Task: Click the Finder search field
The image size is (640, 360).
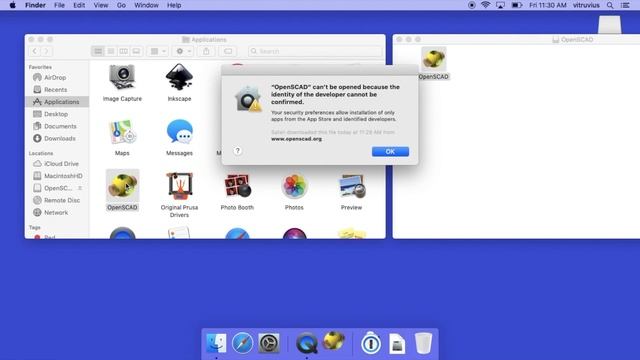Action: click(315, 51)
